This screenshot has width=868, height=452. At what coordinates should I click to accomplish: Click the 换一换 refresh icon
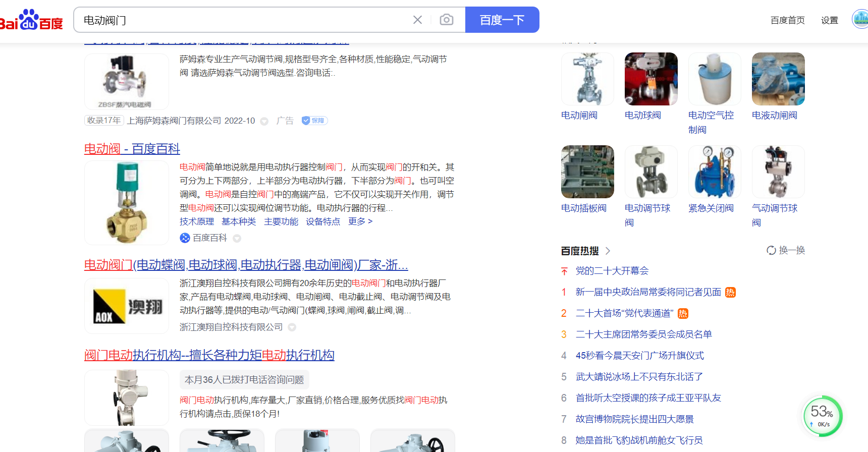tap(771, 250)
